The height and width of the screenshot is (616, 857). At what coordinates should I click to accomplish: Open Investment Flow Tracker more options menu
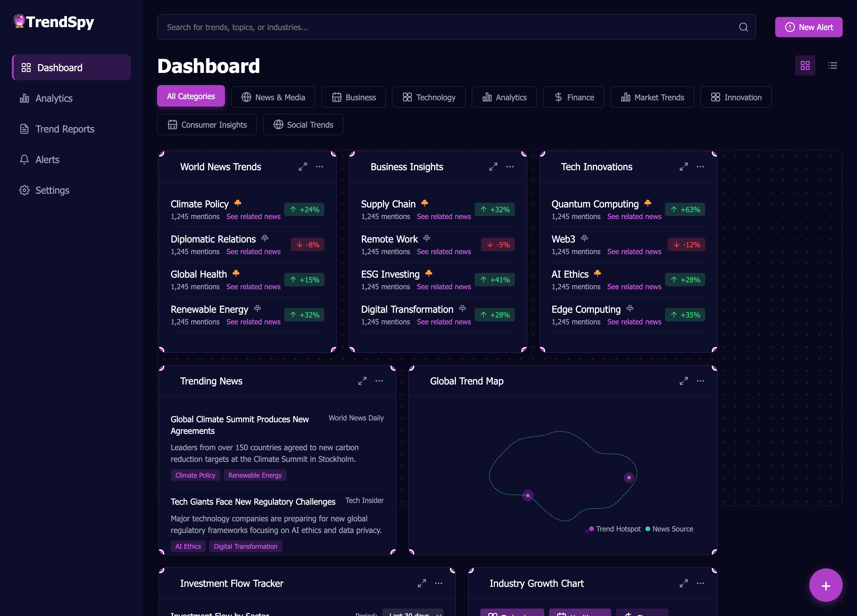coord(438,583)
